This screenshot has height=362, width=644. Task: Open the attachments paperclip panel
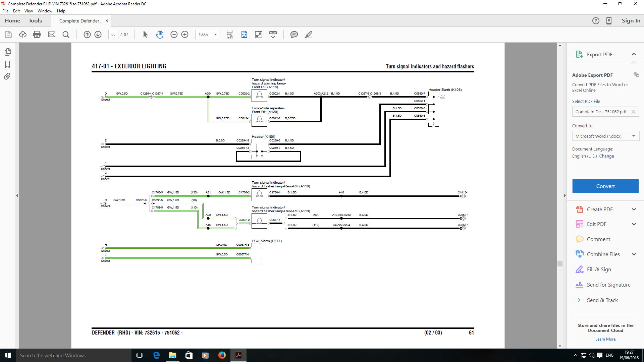[7, 76]
